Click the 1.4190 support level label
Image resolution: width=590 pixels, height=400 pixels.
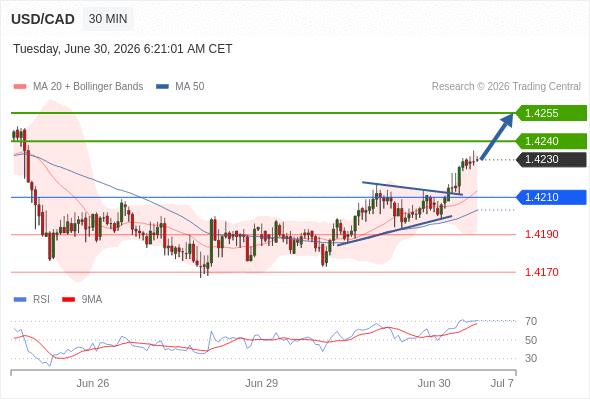click(541, 234)
